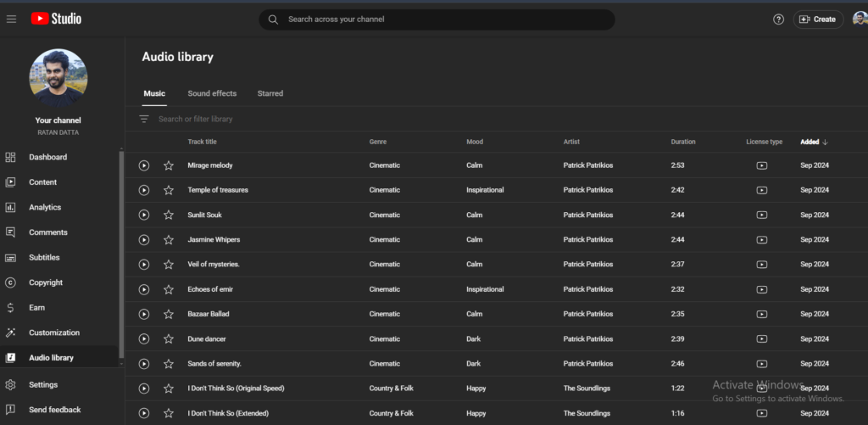Star I Don't Think So (Original Speed)
This screenshot has width=868, height=425.
pyautogui.click(x=169, y=389)
